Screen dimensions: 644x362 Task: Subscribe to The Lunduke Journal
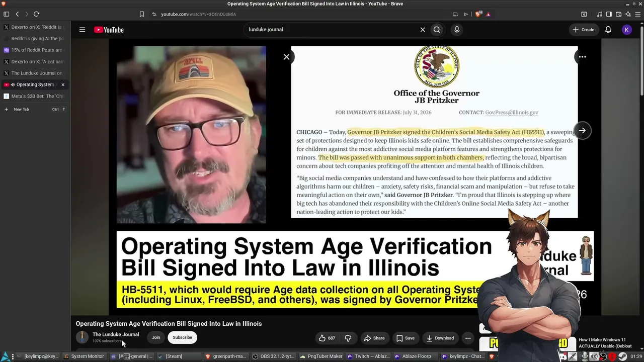point(182,338)
